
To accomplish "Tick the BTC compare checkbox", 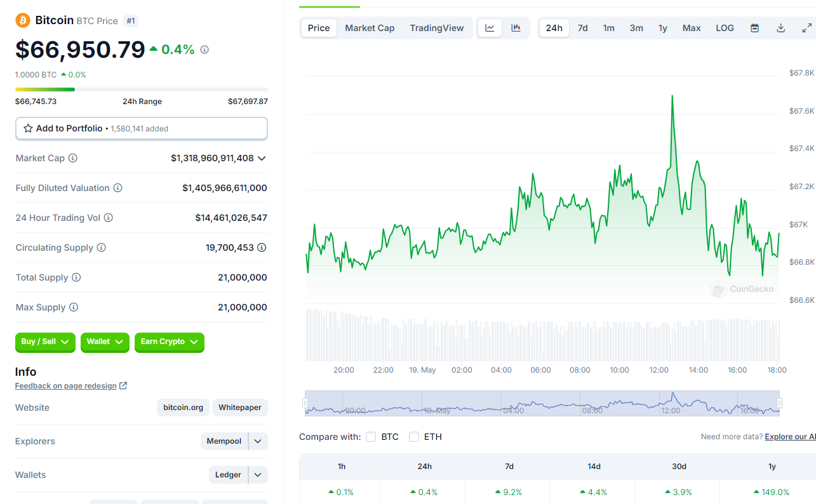I will tap(371, 437).
